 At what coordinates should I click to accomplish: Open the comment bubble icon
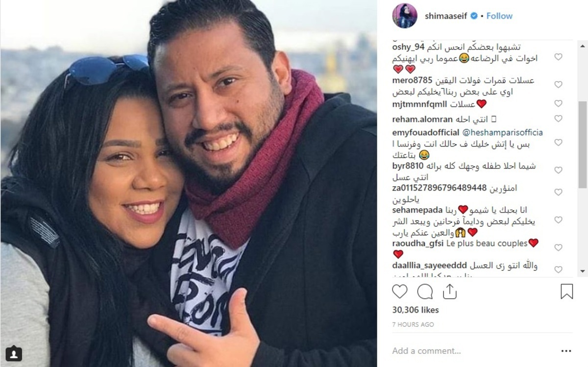pos(425,292)
